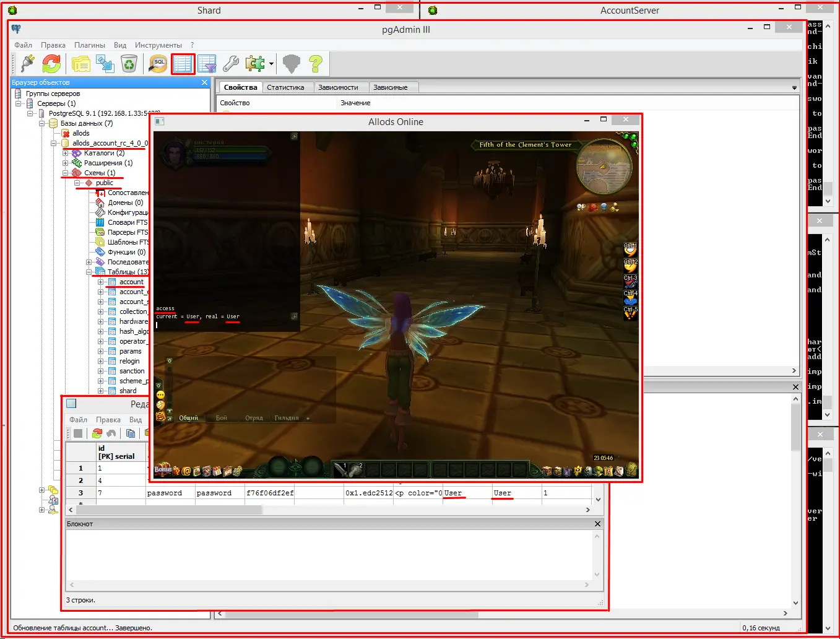Close the Браузер объектов panel
840x639 pixels.
(x=205, y=82)
